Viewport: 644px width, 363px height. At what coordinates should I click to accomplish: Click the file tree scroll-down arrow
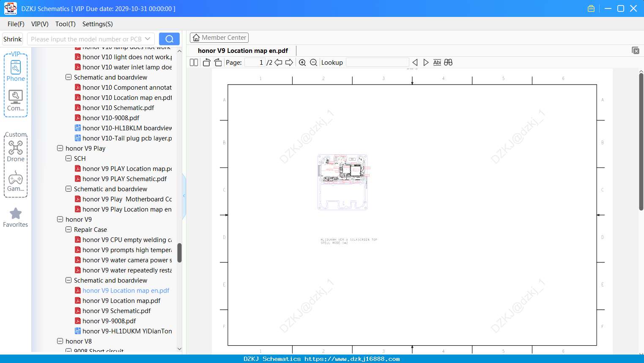(x=179, y=349)
